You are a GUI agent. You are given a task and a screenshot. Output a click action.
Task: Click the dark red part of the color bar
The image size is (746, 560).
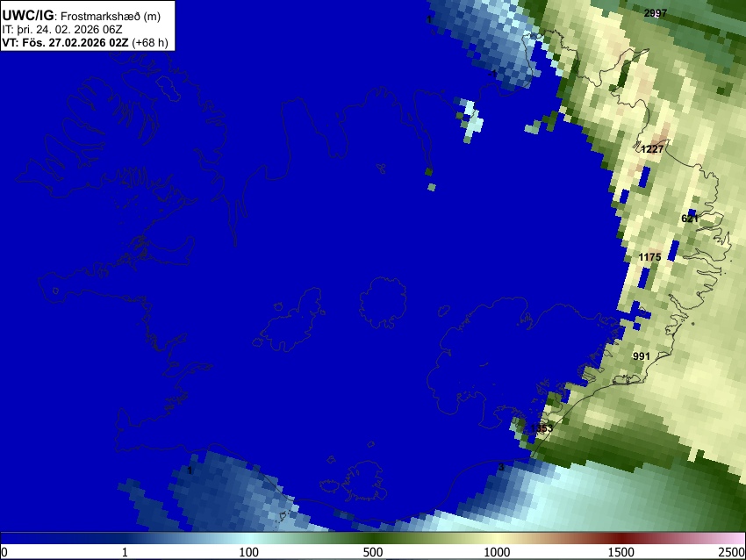[x=620, y=539]
